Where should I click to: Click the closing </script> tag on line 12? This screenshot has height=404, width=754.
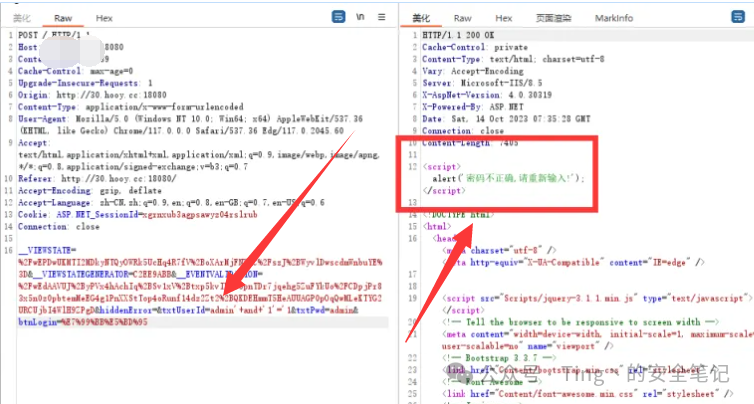pos(444,190)
